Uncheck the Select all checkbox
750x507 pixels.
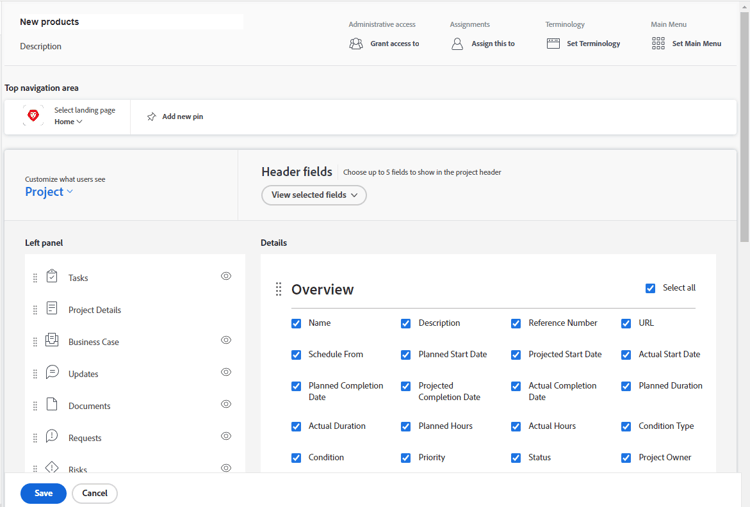click(650, 288)
